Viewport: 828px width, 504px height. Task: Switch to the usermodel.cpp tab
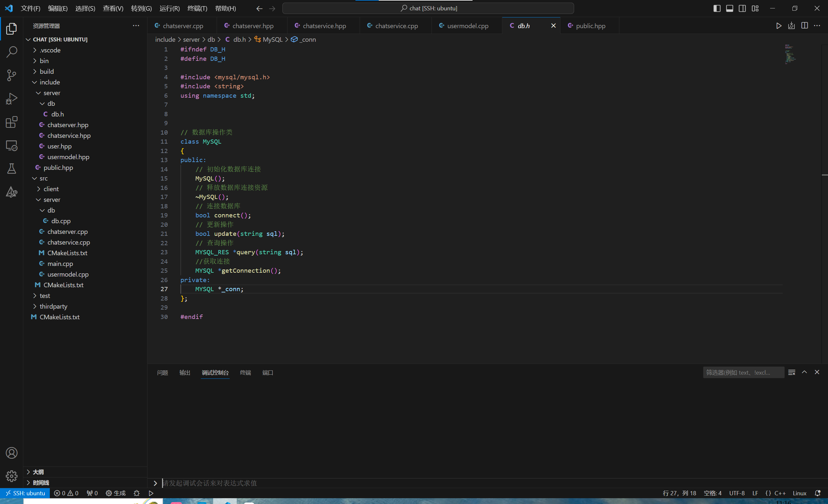pos(467,26)
